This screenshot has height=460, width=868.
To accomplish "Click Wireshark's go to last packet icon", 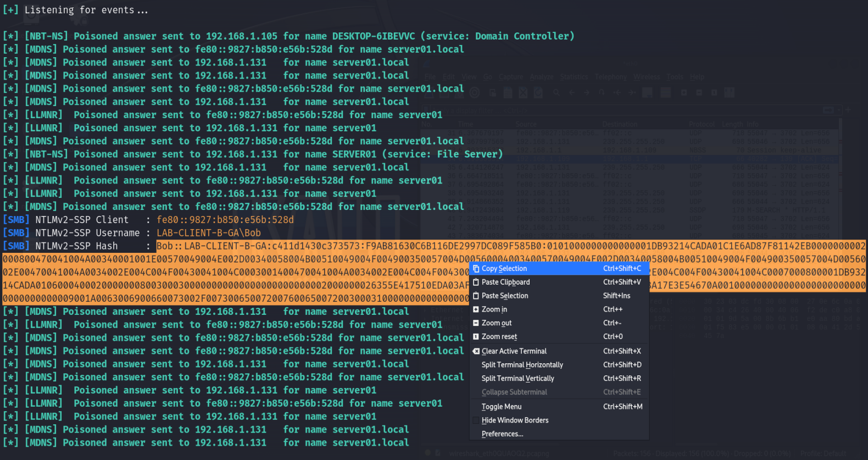I will (x=632, y=92).
